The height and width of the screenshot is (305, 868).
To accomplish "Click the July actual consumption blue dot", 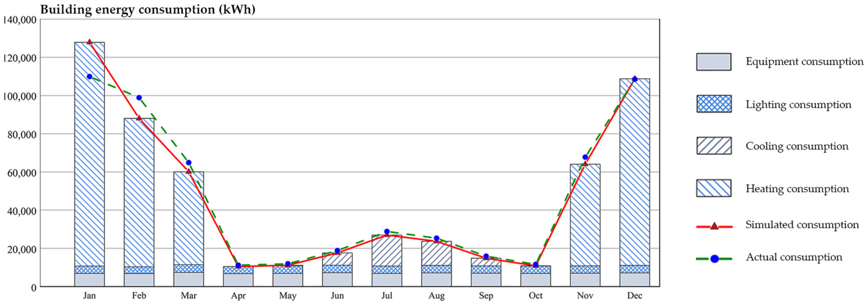I will point(387,232).
